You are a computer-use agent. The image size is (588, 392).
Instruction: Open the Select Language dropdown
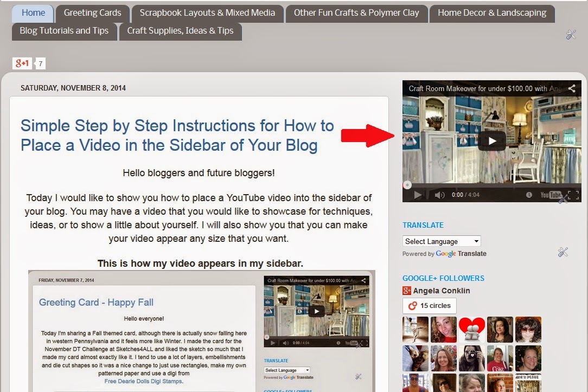(x=441, y=241)
